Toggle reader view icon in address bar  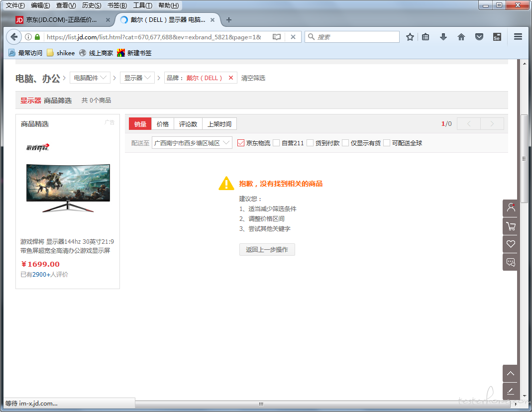[277, 37]
